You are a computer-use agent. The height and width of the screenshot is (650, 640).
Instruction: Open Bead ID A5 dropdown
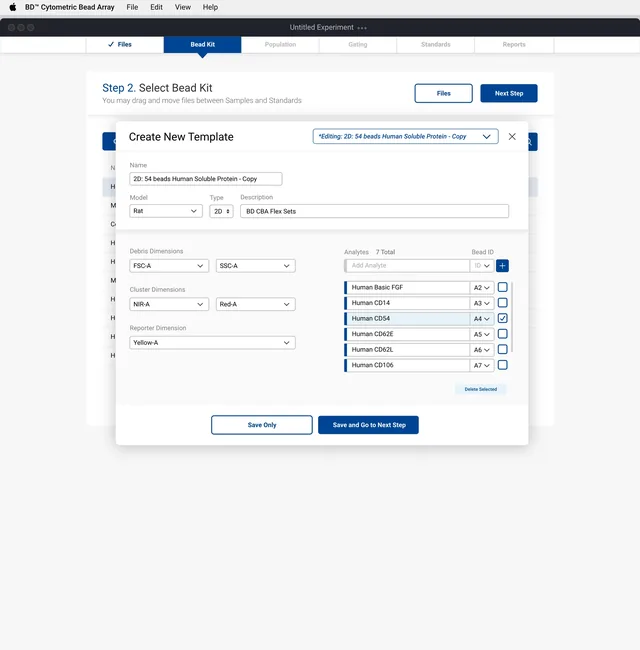[482, 334]
